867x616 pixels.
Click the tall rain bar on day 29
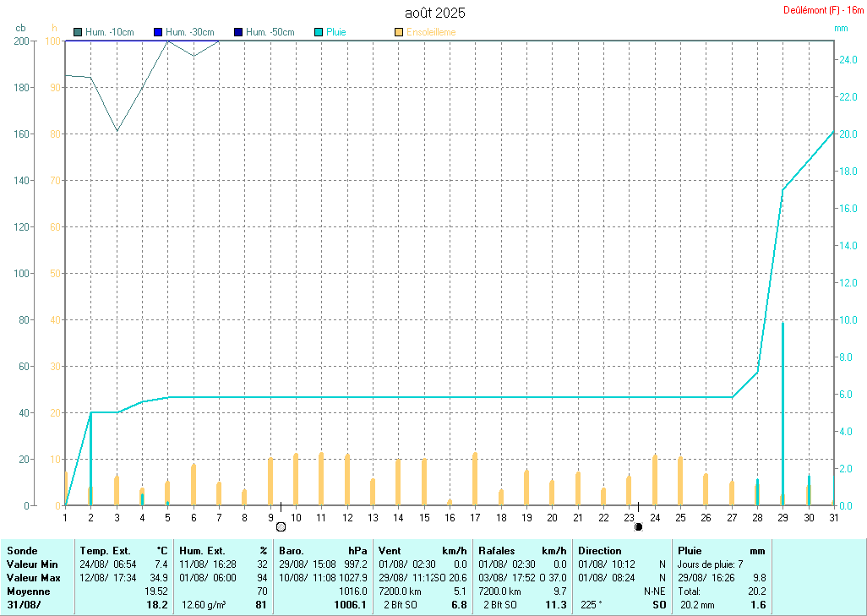point(782,414)
